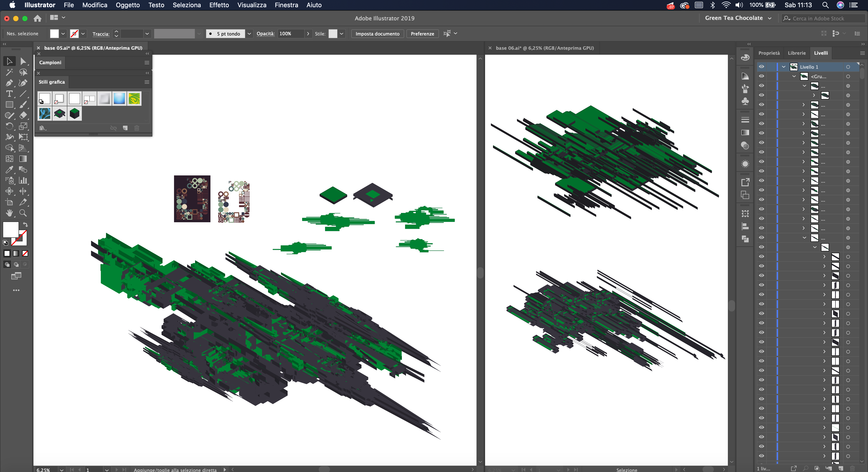Select the Magic Wand tool
The width and height of the screenshot is (868, 472).
point(9,72)
